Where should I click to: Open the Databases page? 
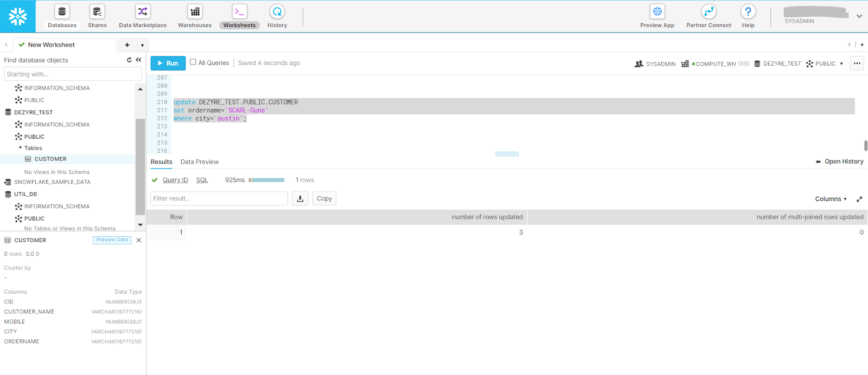click(x=62, y=16)
